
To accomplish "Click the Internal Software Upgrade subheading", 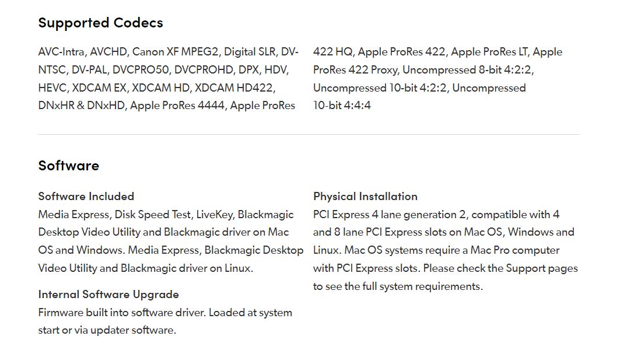I will coord(108,295).
